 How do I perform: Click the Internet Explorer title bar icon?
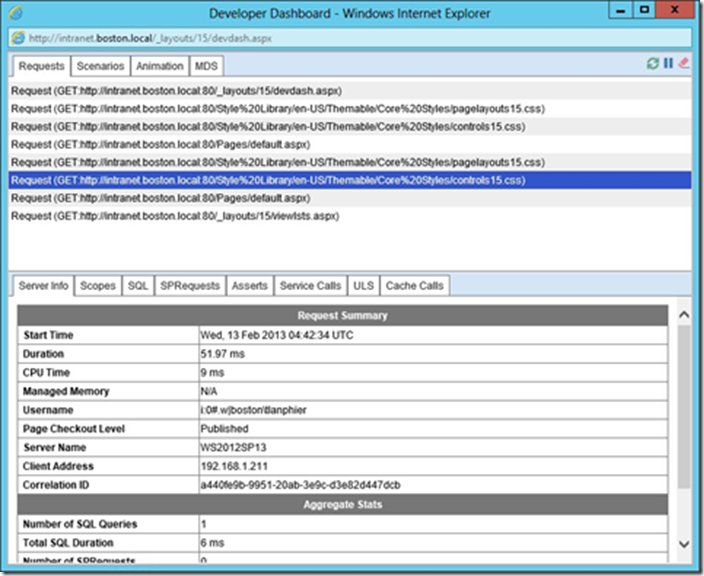coord(16,13)
